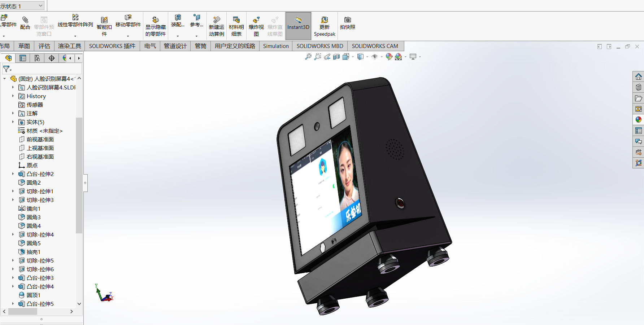Expand the History folder node
The image size is (644, 325).
13,96
